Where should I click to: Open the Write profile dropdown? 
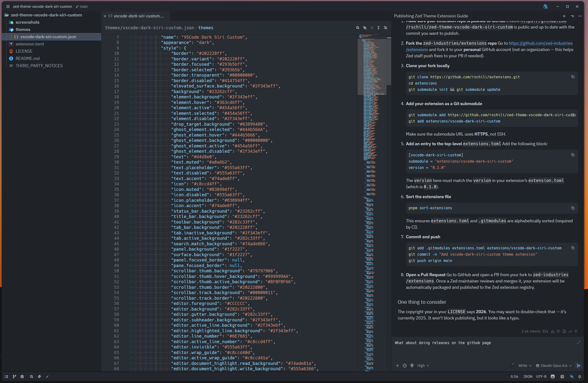(x=525, y=365)
